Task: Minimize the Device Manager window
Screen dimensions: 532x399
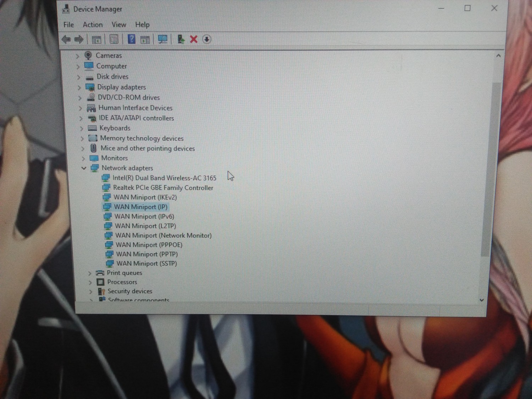Action: 441,8
